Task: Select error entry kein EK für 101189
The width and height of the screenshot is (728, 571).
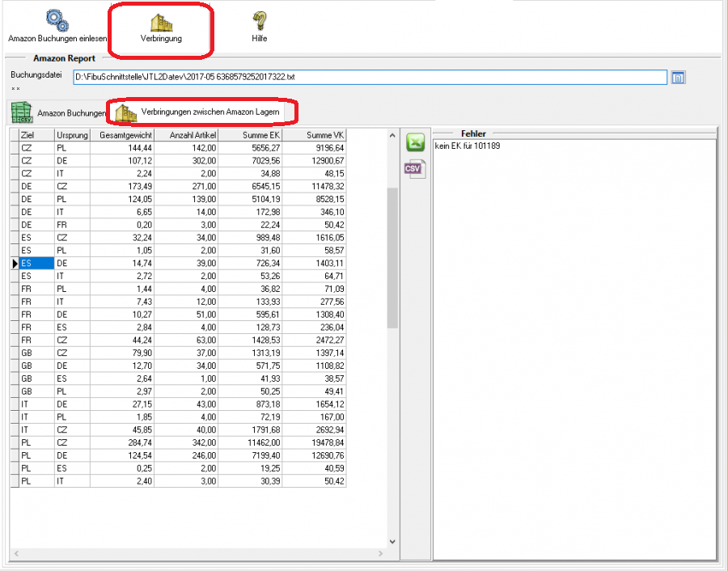Action: (468, 146)
